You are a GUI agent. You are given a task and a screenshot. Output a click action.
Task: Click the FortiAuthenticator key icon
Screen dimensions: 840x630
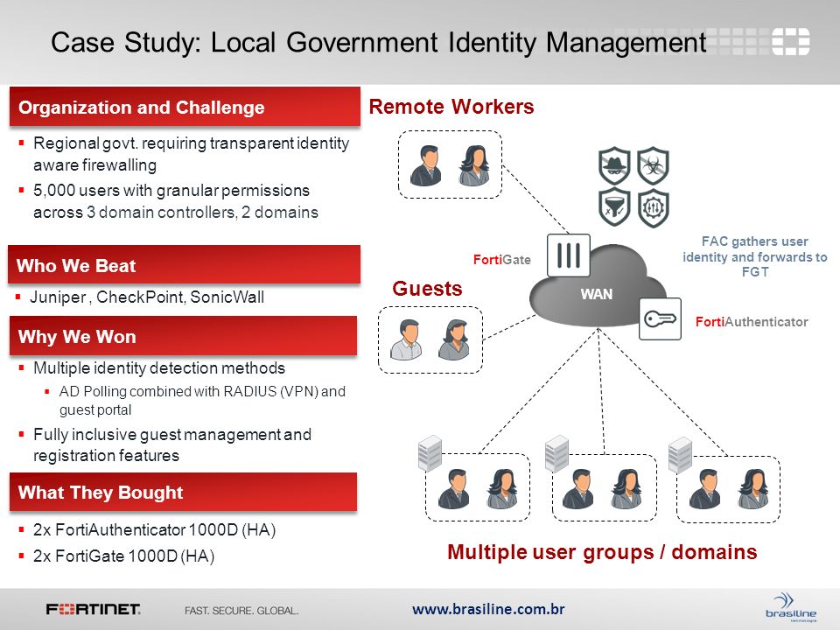[x=660, y=319]
